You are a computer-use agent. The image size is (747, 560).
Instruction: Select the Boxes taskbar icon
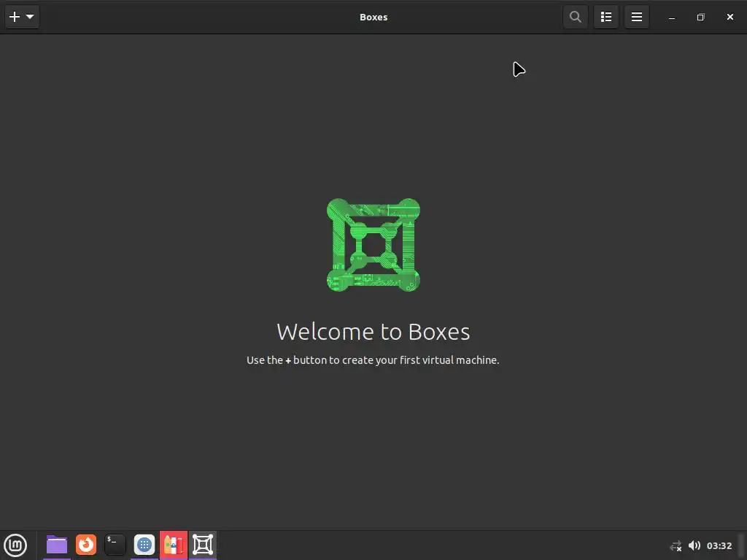203,545
